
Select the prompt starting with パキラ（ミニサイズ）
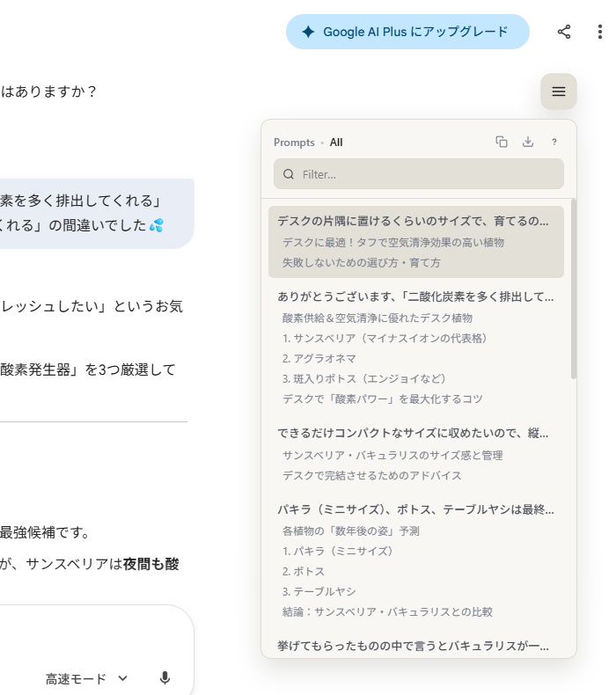tap(415, 509)
